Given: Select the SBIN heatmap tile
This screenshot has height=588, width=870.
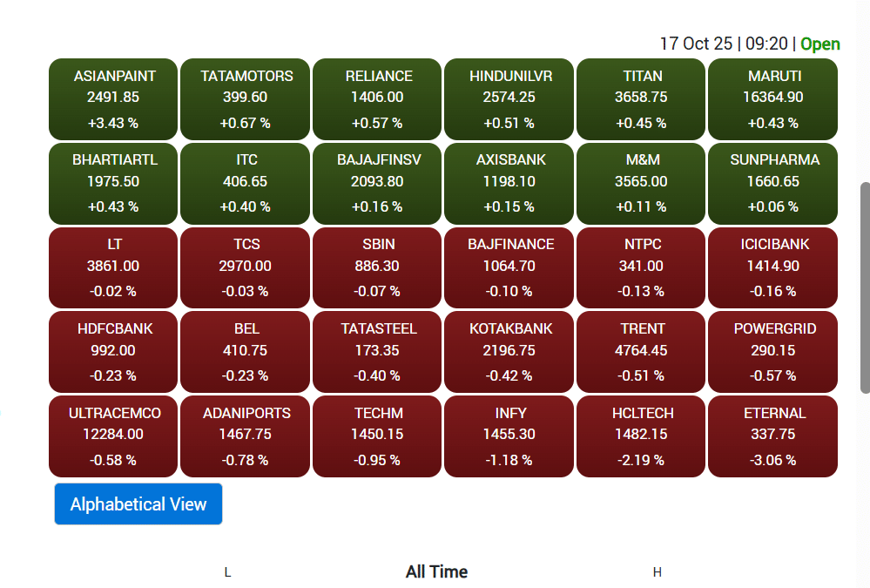Looking at the screenshot, I should [377, 267].
